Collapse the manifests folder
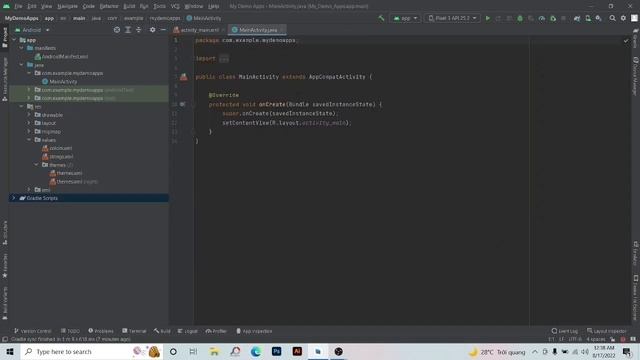Screen dimensions: 640x360 pos(21,48)
